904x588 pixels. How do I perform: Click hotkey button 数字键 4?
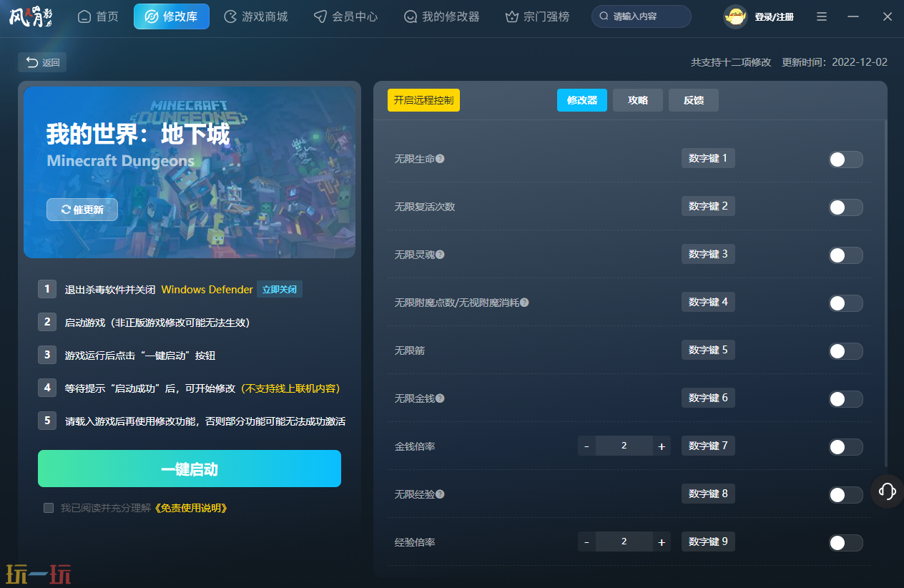pos(708,302)
